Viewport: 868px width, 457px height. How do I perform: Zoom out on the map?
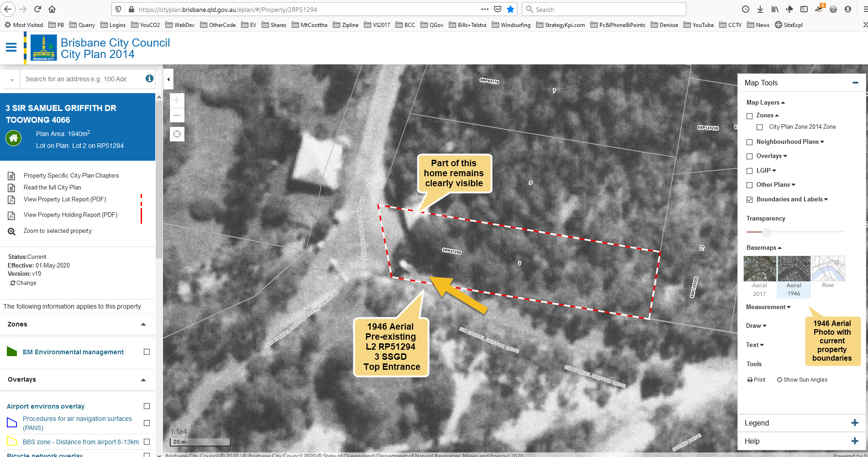coord(177,115)
